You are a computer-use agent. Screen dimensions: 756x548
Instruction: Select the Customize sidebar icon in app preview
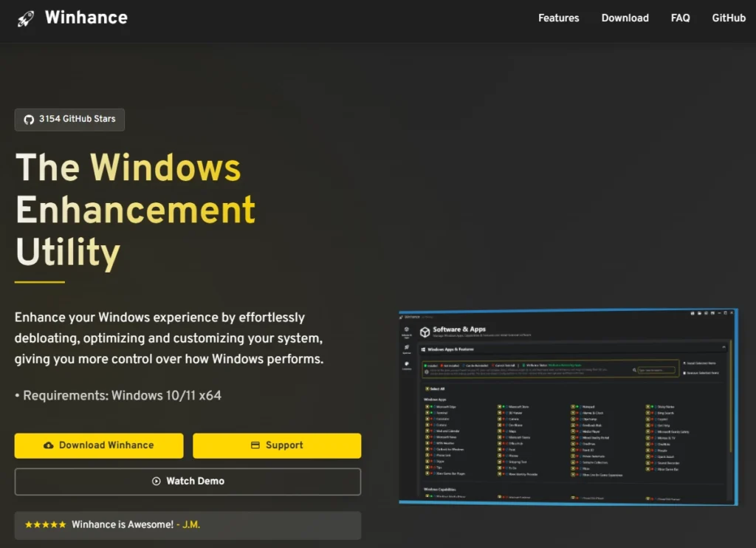(407, 364)
